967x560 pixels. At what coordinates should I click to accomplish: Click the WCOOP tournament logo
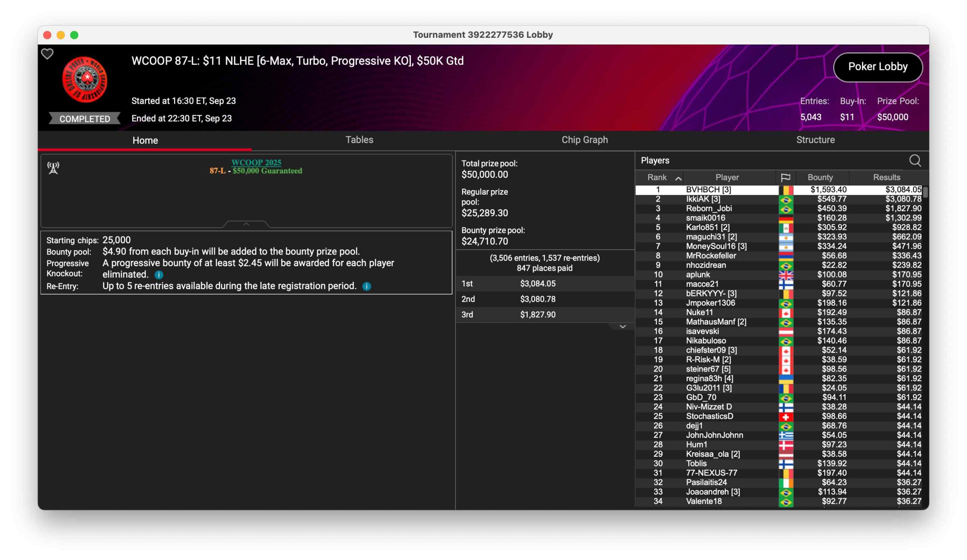point(85,79)
